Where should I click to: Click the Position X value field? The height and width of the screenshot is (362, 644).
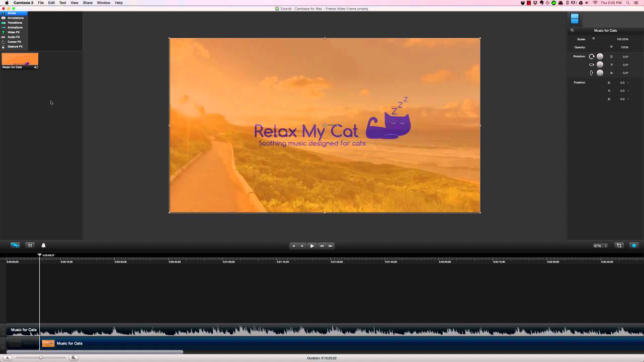point(622,82)
